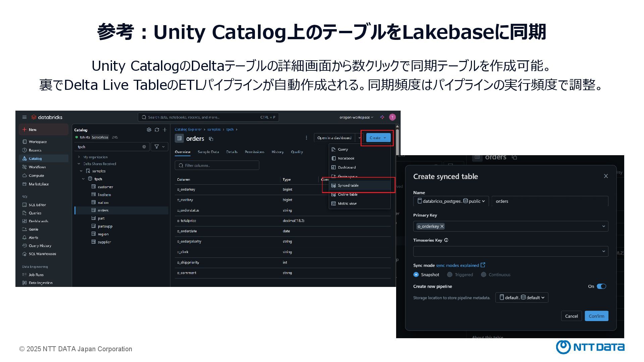Click the New button
The image size is (644, 362).
coord(44,130)
